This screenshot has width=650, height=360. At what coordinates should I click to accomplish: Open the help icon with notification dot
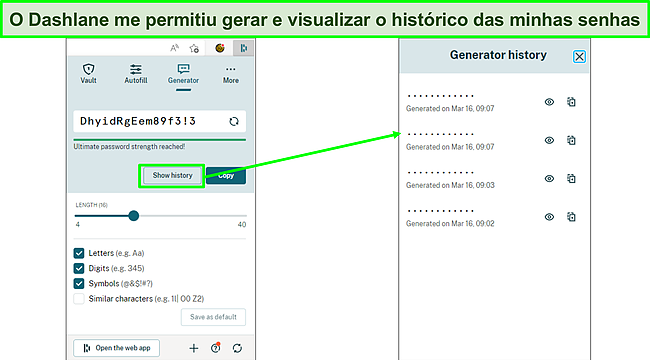[x=216, y=348]
